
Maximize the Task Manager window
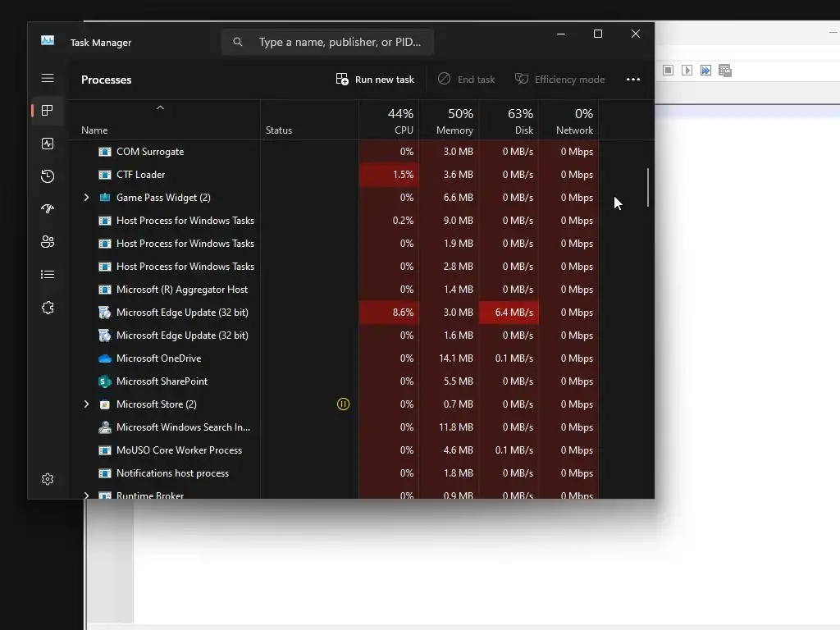(598, 34)
